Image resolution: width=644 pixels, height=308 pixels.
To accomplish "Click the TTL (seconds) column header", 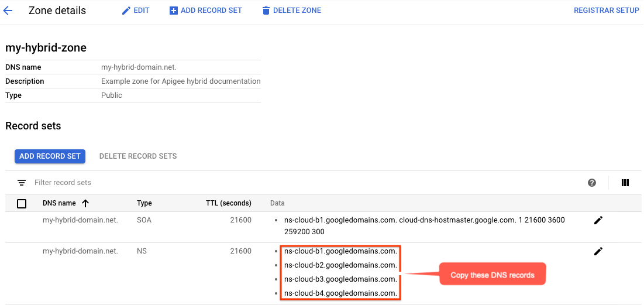I will tap(228, 203).
